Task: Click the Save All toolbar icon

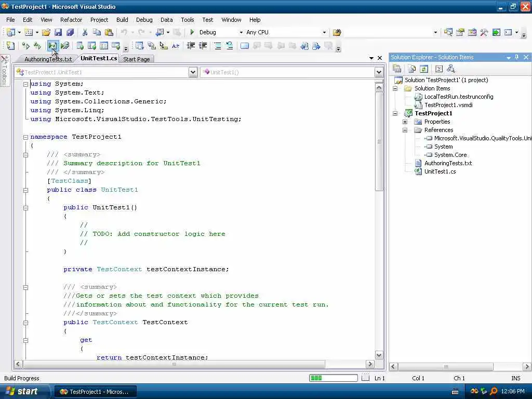Action: 70,32
